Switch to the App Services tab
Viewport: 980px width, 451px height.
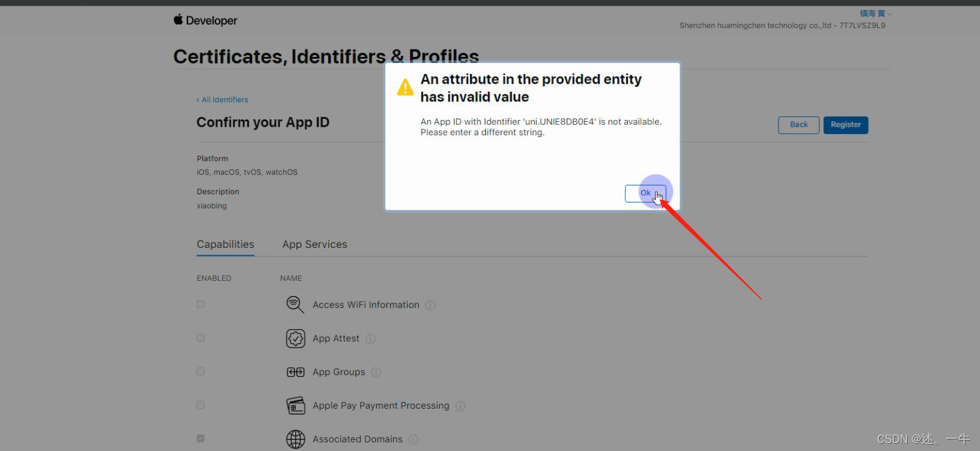coord(315,244)
